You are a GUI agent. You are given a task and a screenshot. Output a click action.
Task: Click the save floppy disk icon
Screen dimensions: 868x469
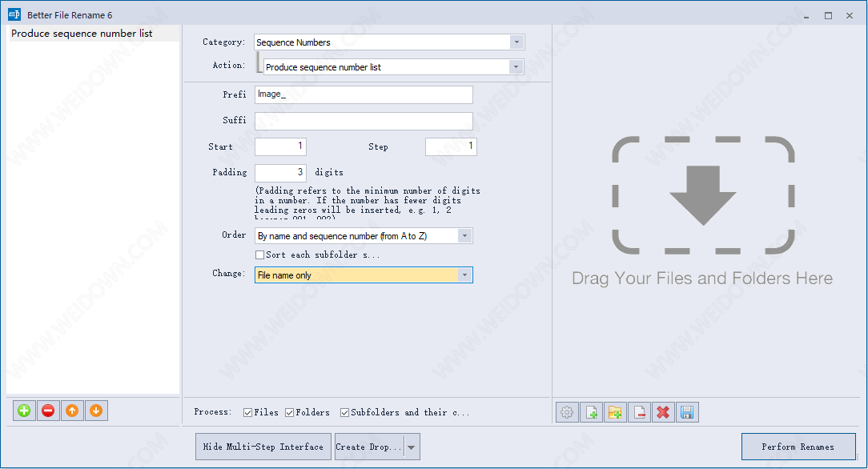687,412
